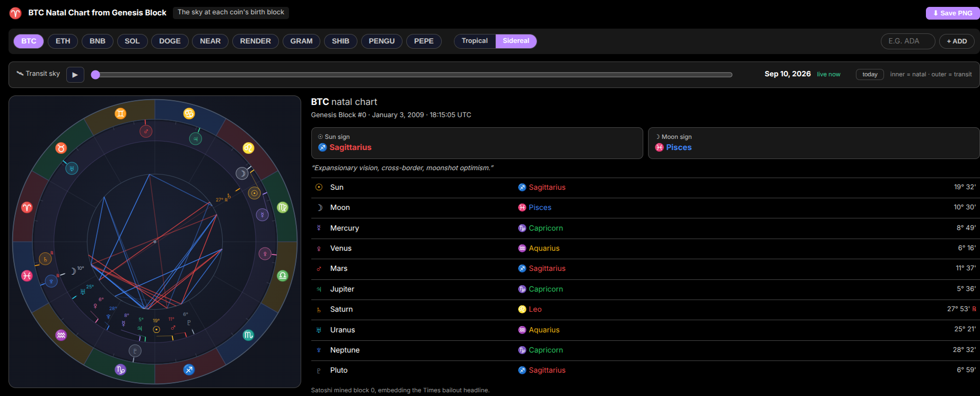Click the transit Neptune glyph on the outer ring

point(51,281)
